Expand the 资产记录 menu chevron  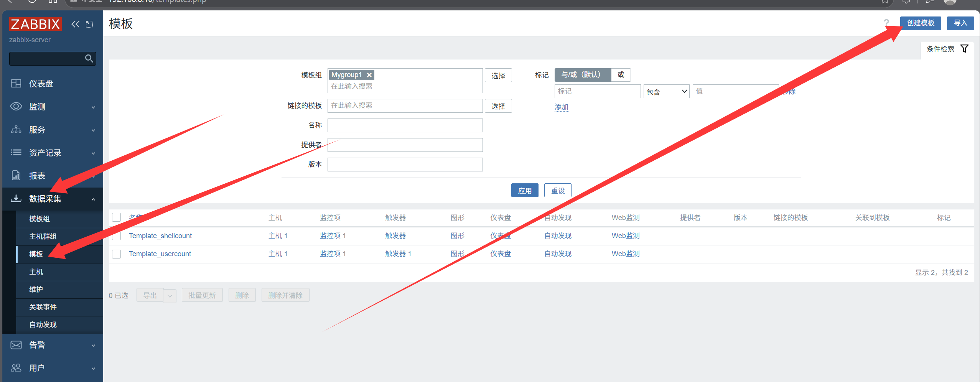pos(93,153)
